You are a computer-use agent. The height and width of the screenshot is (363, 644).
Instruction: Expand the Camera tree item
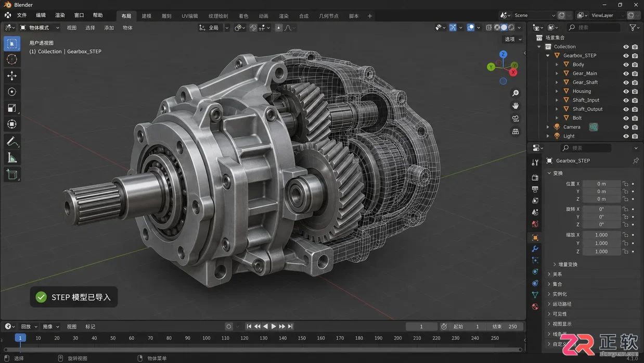tap(548, 127)
